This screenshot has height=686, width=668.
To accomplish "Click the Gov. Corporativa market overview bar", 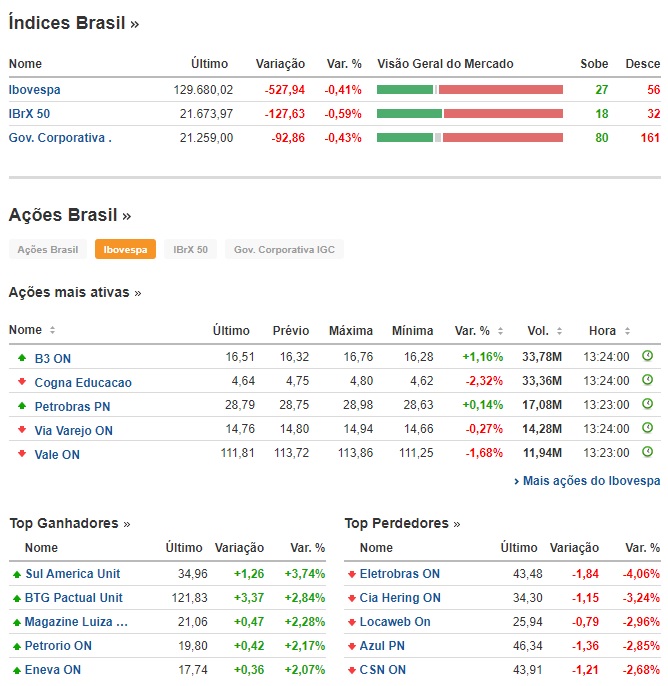I will pos(470,138).
